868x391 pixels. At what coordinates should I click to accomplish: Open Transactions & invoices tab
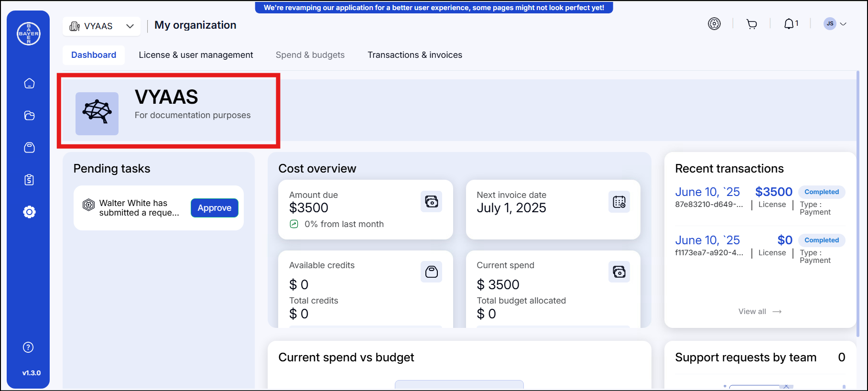(415, 55)
